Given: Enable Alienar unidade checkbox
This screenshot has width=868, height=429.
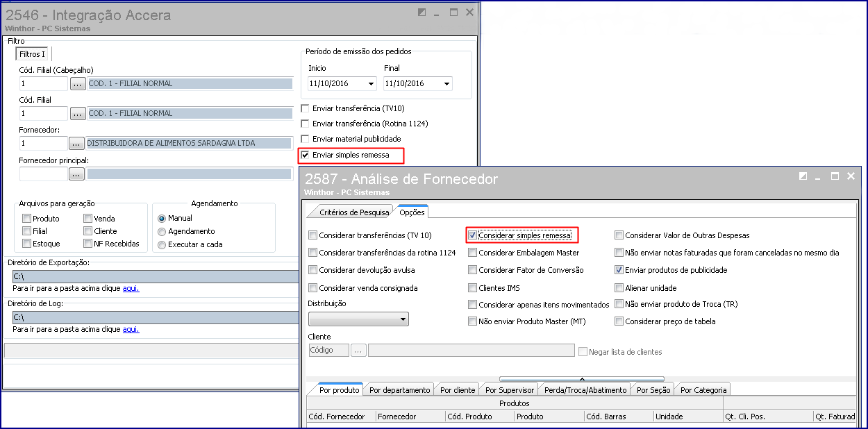Looking at the screenshot, I should [x=619, y=287].
